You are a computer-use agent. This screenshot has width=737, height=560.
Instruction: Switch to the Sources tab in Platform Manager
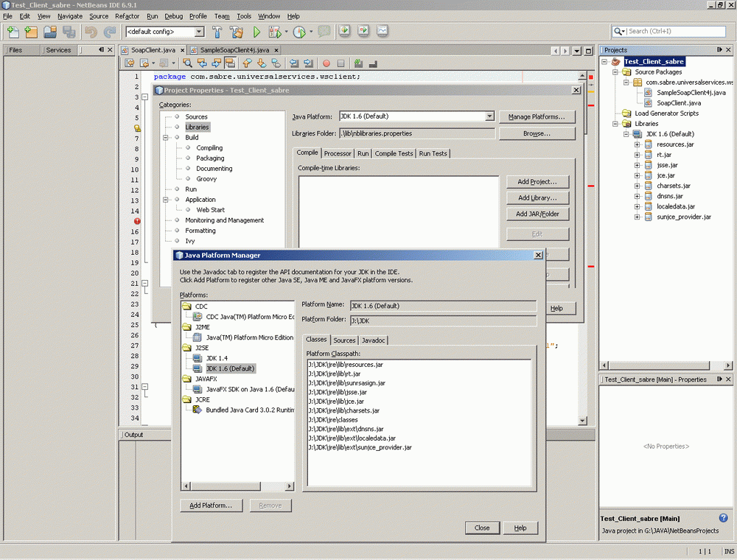[344, 340]
